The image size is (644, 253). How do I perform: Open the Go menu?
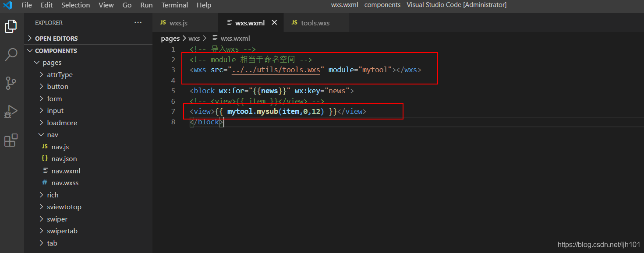pos(127,5)
